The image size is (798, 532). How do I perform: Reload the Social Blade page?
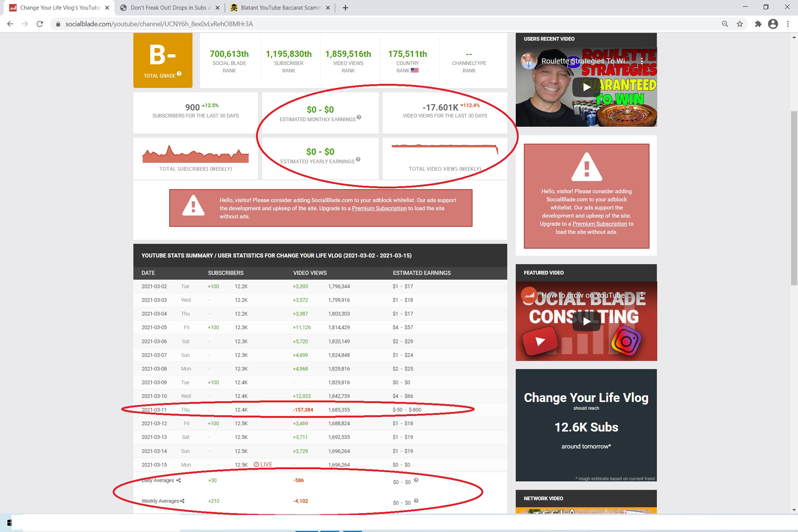[x=40, y=24]
